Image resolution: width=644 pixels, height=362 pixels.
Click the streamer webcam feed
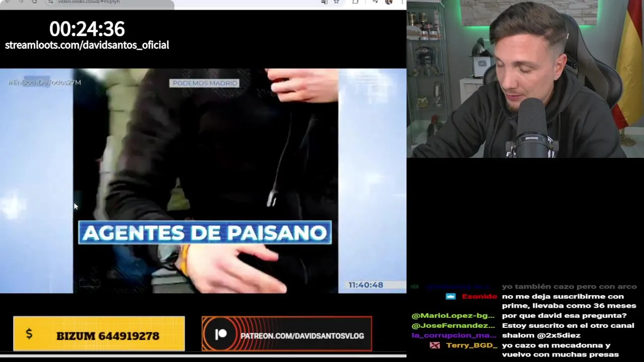525,79
